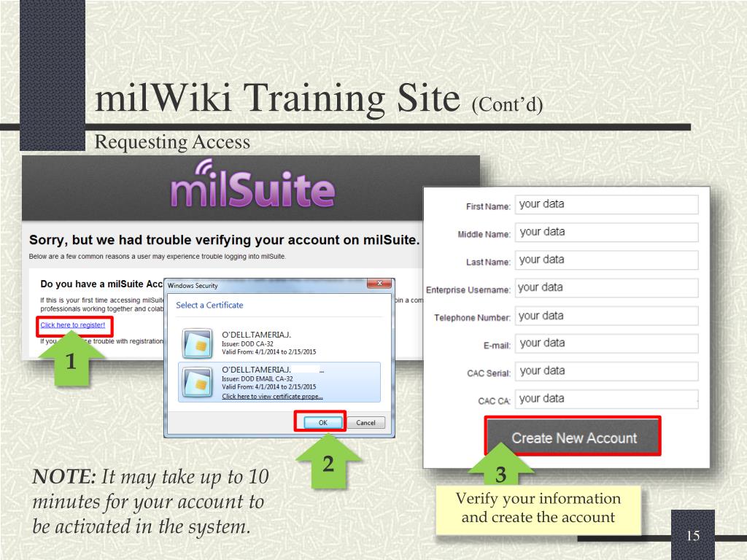
Task: Click the DOD CA-32 smart card icon
Action: (x=197, y=343)
